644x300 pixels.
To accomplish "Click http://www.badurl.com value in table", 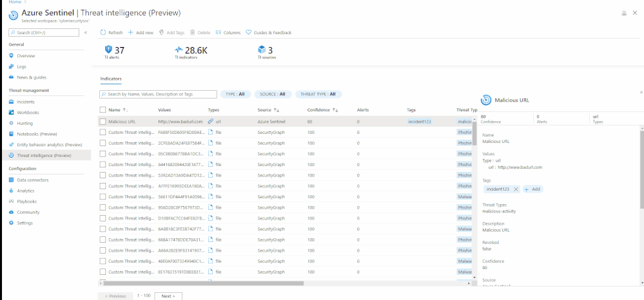I will [x=181, y=122].
